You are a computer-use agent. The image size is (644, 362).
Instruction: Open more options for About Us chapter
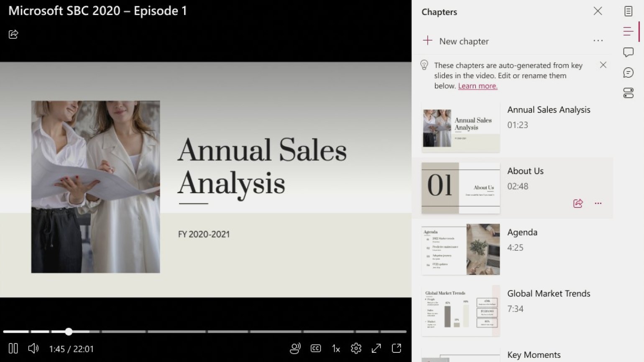598,204
